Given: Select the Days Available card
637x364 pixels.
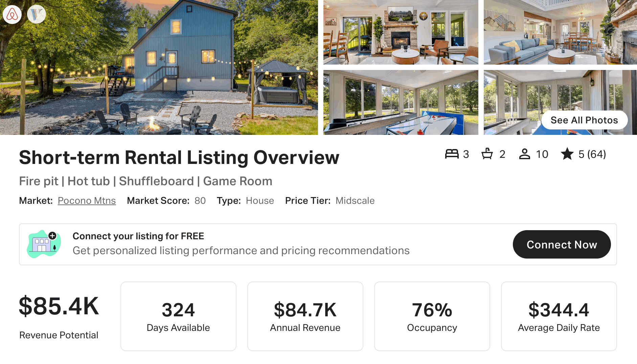Looking at the screenshot, I should pyautogui.click(x=178, y=316).
